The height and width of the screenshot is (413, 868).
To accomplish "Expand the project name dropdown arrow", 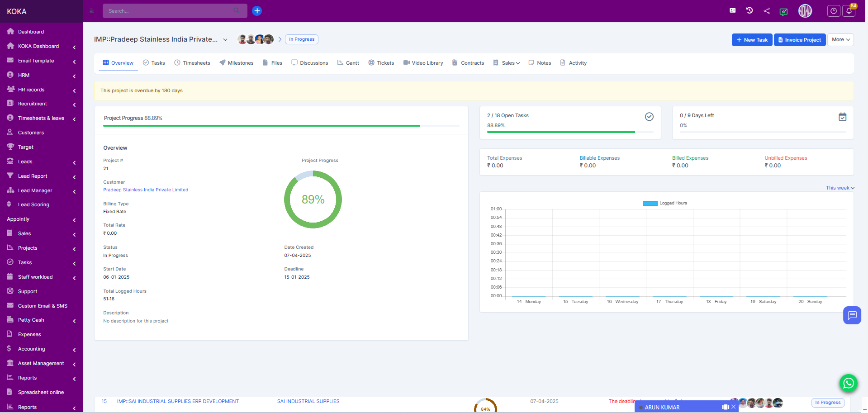I will (225, 40).
